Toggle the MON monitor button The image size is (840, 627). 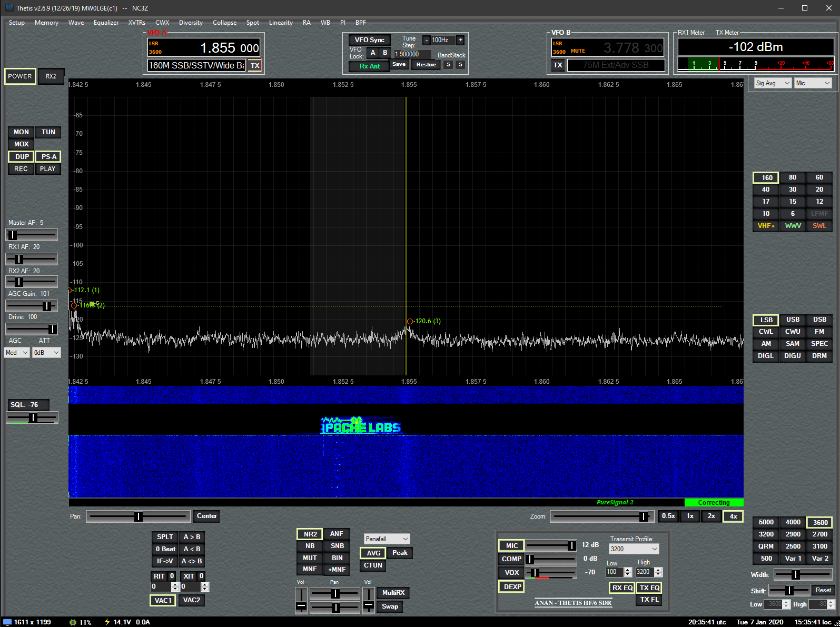21,132
